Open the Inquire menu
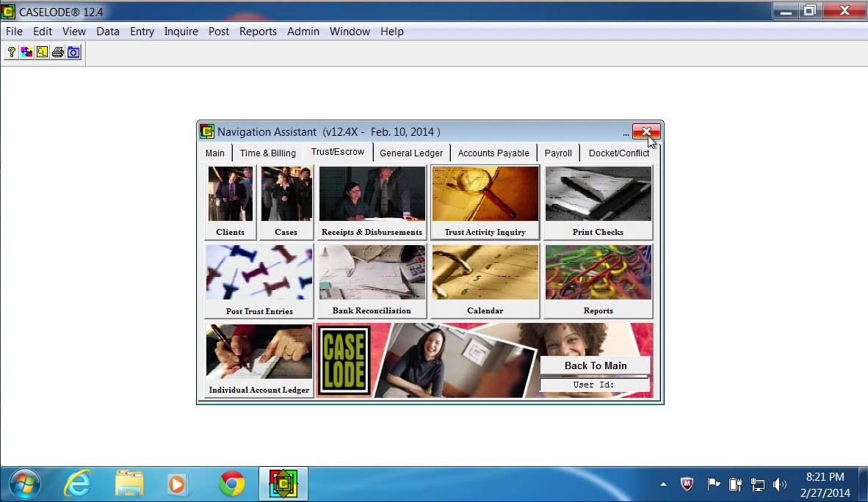868x502 pixels. coord(181,32)
